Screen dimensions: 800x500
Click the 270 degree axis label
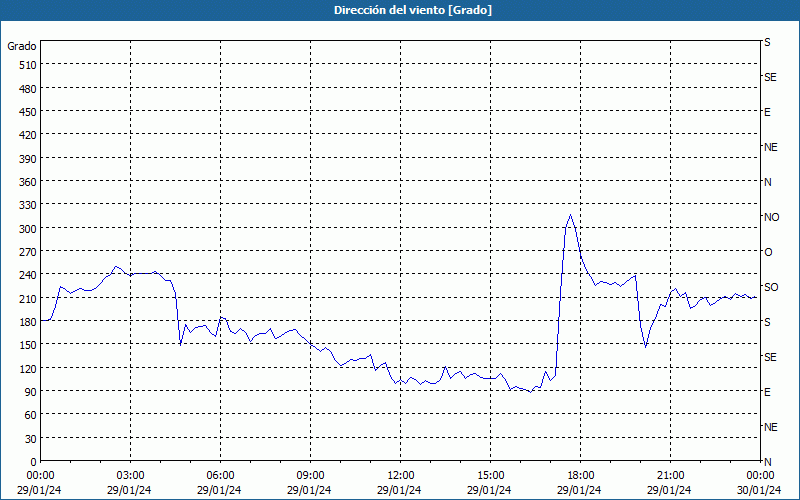point(28,252)
